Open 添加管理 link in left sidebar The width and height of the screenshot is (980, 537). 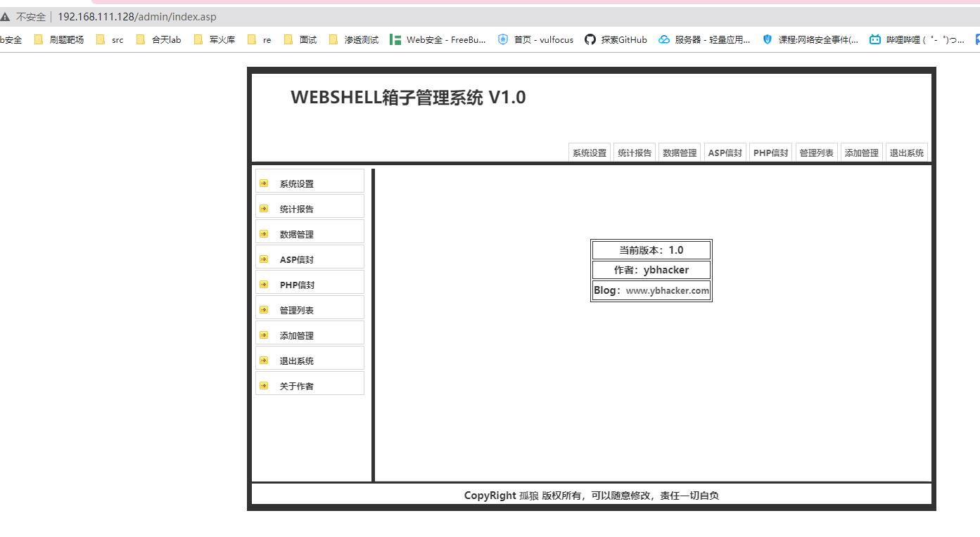coord(297,336)
